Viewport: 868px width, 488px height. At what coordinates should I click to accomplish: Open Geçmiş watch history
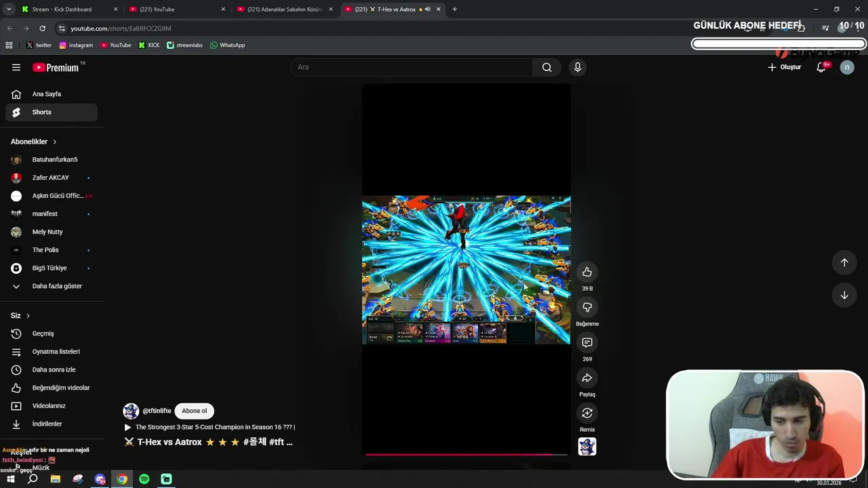pos(52,333)
